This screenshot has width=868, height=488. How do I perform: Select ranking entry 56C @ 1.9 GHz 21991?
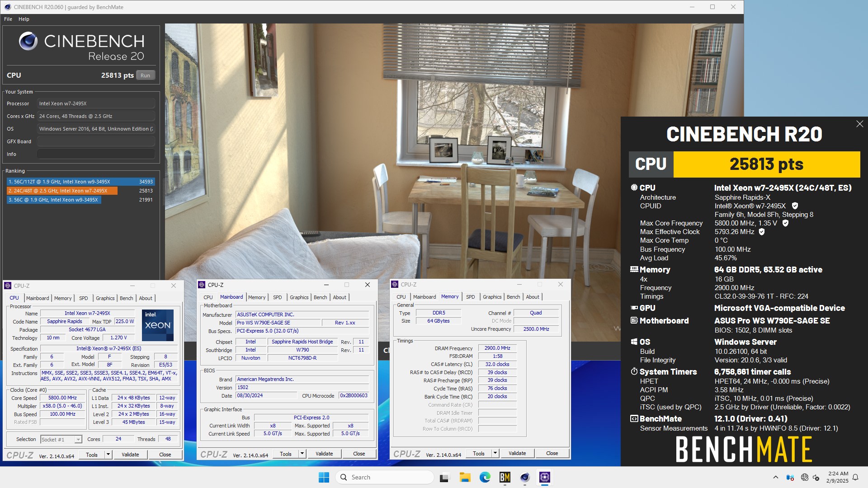click(x=81, y=200)
